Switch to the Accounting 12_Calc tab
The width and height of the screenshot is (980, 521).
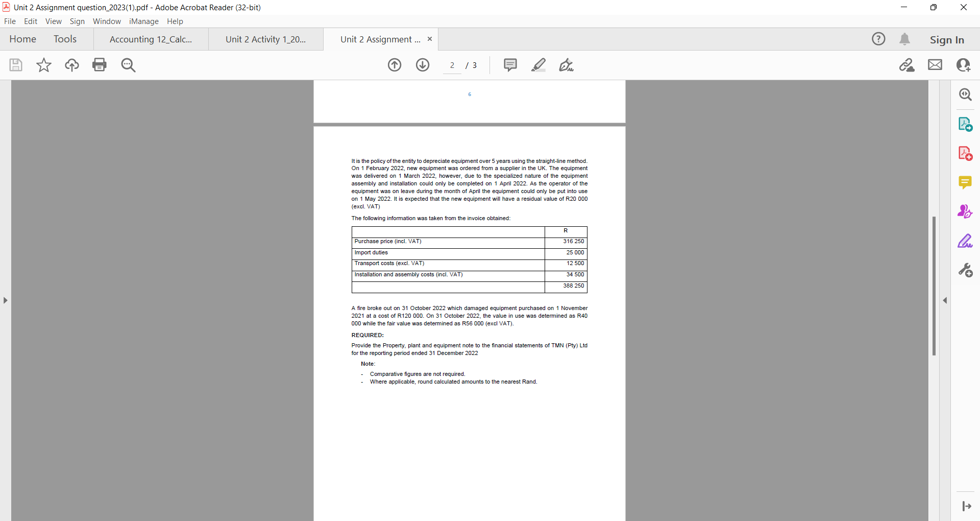pos(151,39)
